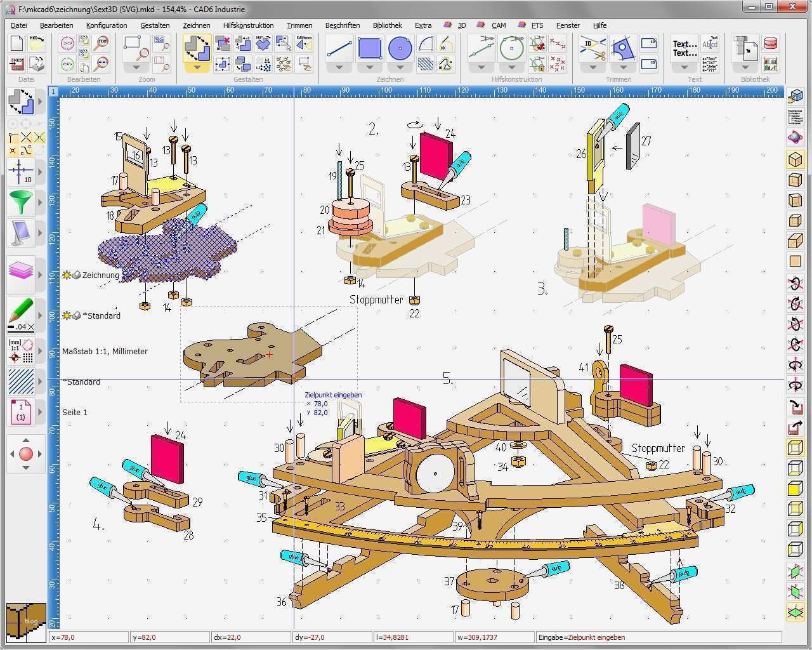The height and width of the screenshot is (650, 812).
Task: Toggle the intersection snap mode
Action: point(26,138)
